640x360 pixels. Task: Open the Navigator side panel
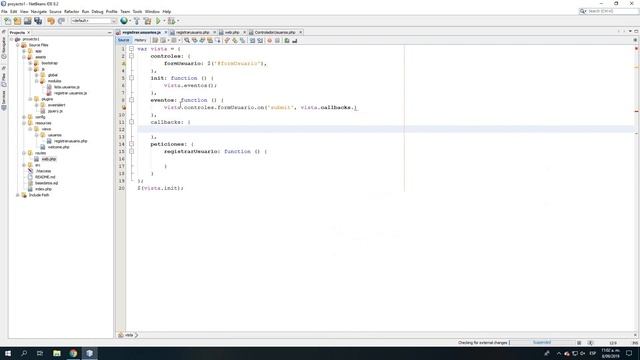(x=4, y=47)
